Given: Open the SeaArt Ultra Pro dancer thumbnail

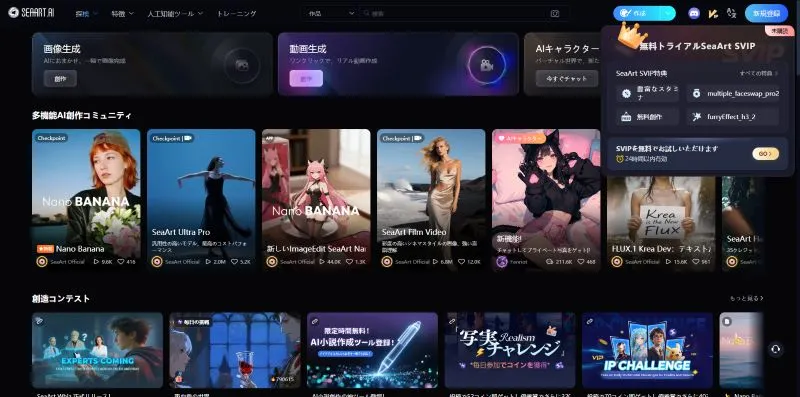Looking at the screenshot, I should 201,200.
